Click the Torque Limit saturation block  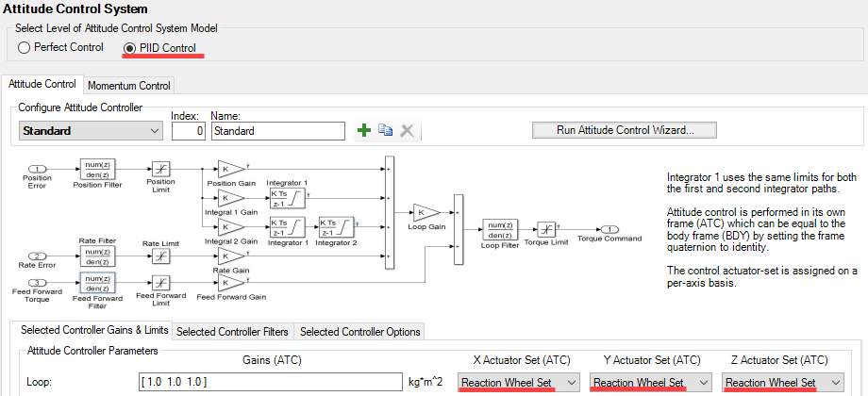click(x=546, y=229)
